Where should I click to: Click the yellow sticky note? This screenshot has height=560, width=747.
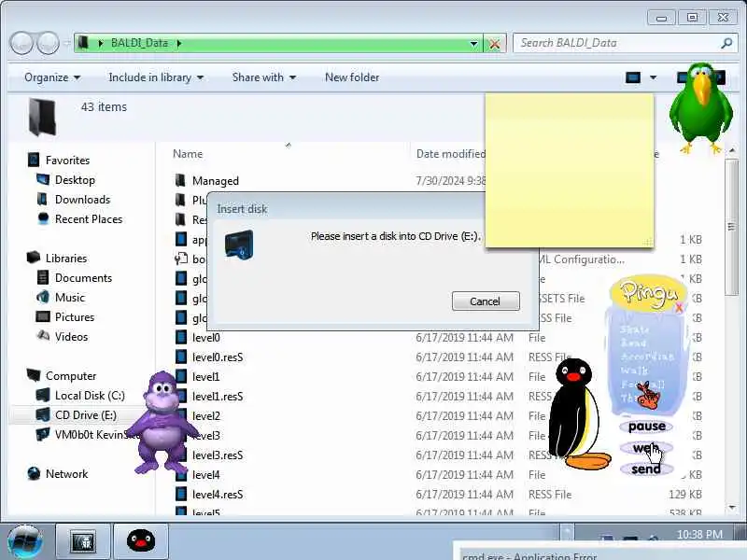point(570,170)
